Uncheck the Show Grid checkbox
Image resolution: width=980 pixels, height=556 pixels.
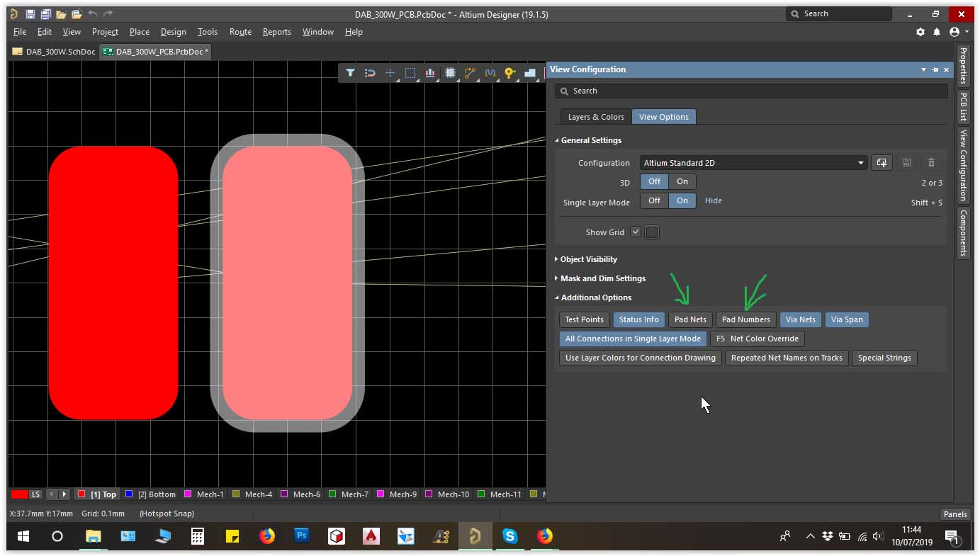[x=636, y=232]
